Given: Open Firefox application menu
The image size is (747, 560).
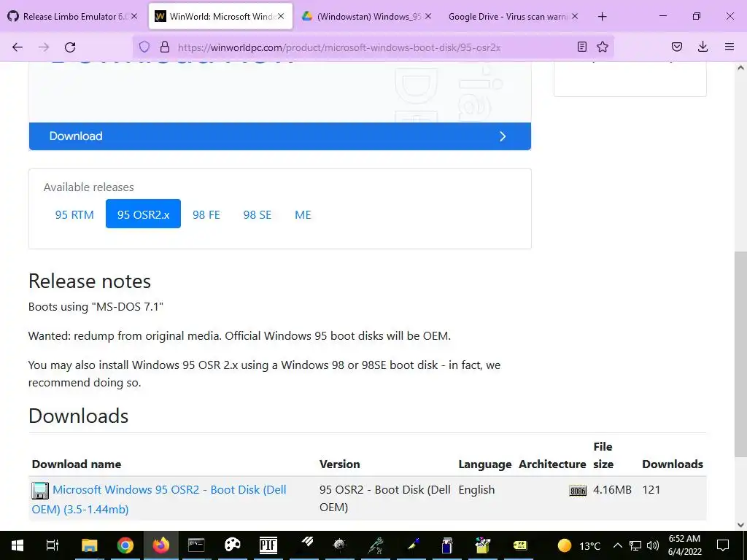Looking at the screenshot, I should [729, 47].
